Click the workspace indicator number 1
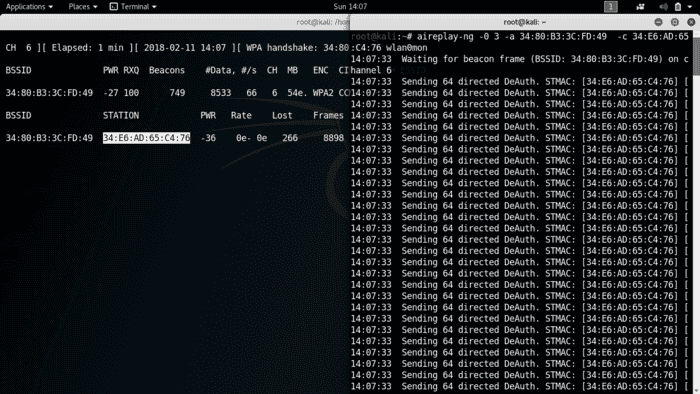This screenshot has height=394, width=700. click(x=611, y=7)
